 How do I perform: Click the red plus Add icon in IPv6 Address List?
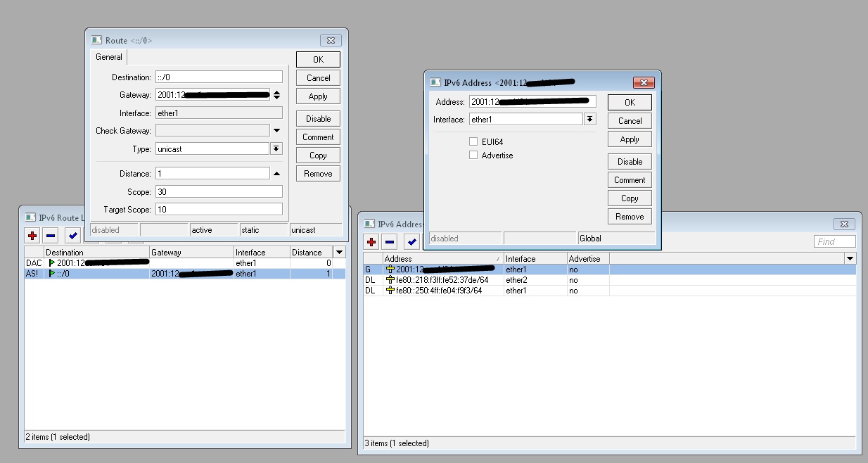click(371, 241)
